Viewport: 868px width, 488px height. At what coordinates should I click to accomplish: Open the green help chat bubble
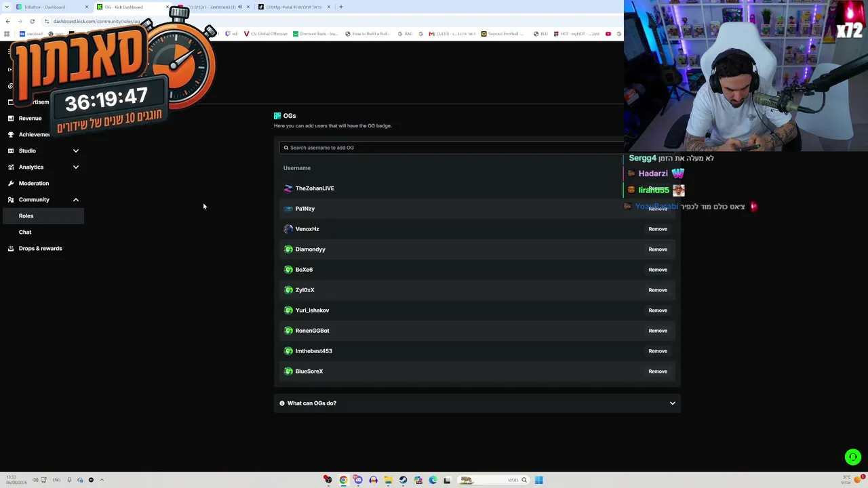pyautogui.click(x=852, y=457)
